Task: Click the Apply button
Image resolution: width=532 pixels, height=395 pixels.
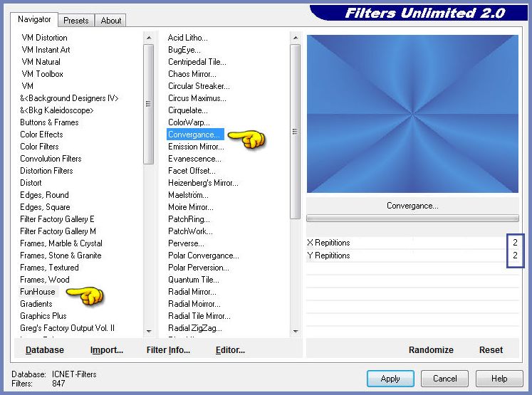Action: pyautogui.click(x=390, y=379)
